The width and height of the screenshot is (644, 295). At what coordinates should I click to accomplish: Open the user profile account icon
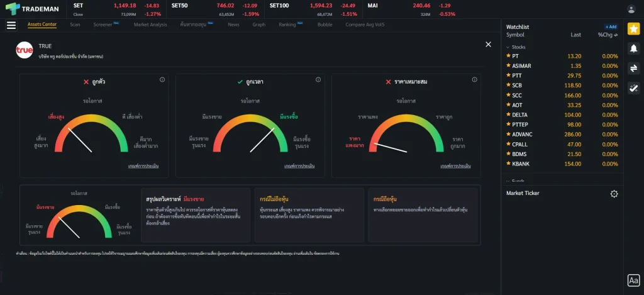(631, 9)
